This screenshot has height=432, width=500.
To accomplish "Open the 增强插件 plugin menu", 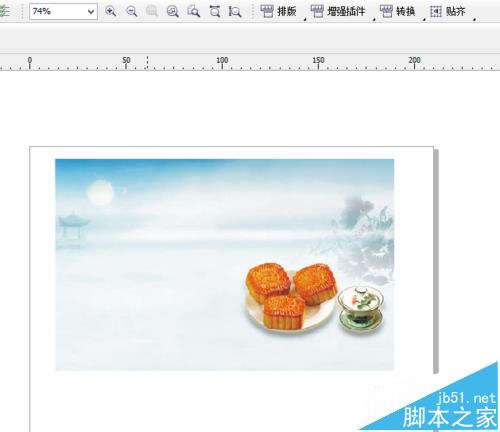I will pos(338,12).
